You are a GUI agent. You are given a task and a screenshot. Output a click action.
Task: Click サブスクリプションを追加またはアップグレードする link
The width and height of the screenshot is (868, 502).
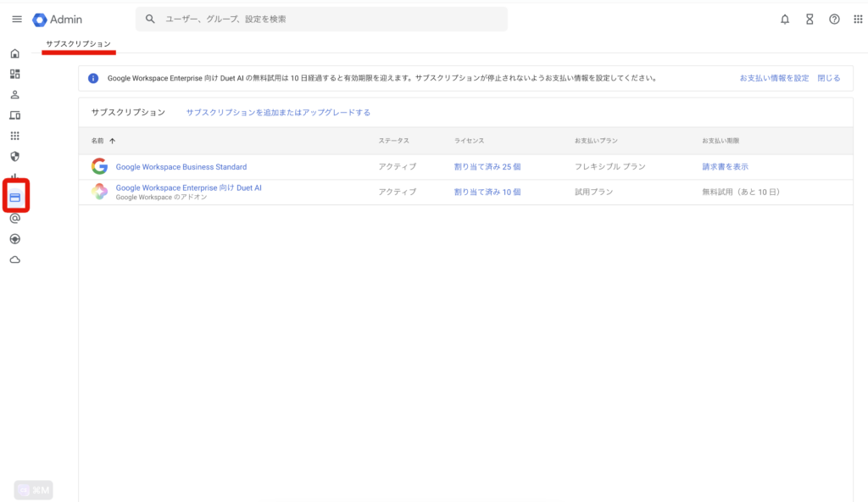click(278, 113)
